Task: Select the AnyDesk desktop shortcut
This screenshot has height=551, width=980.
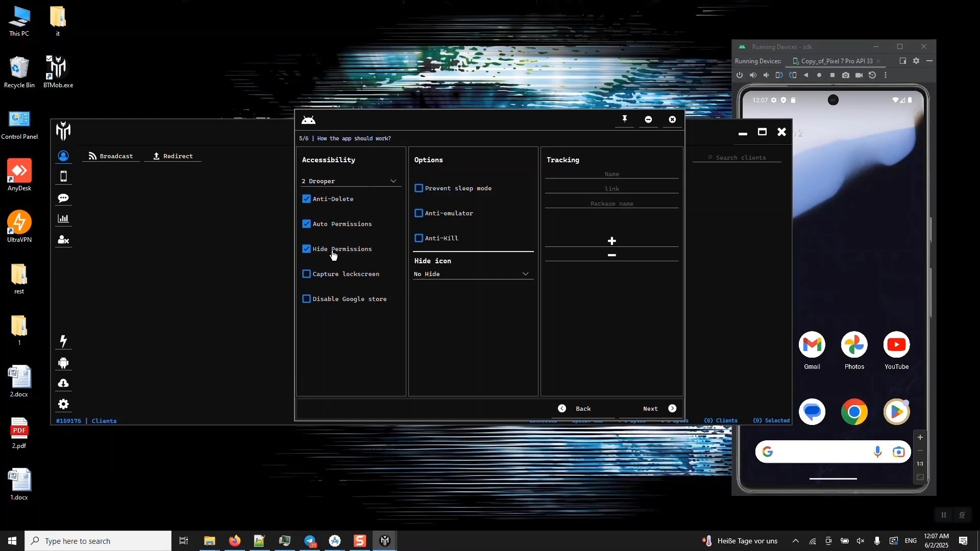Action: pyautogui.click(x=19, y=175)
